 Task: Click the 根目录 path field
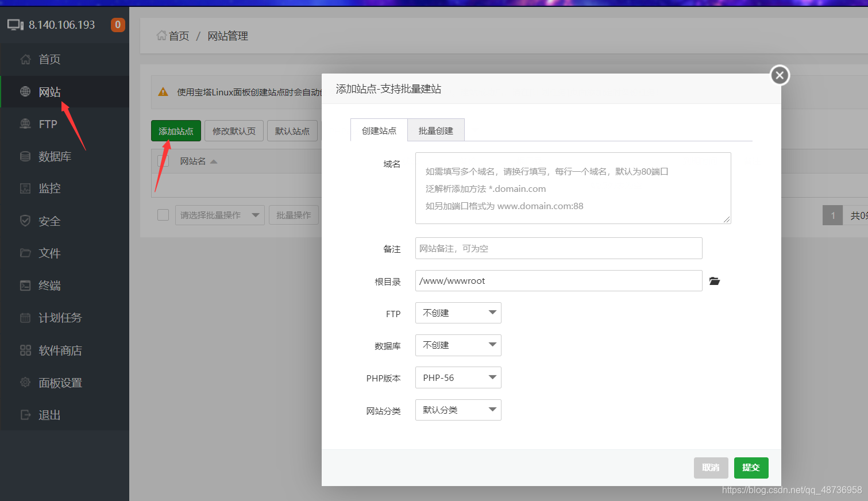(x=558, y=280)
